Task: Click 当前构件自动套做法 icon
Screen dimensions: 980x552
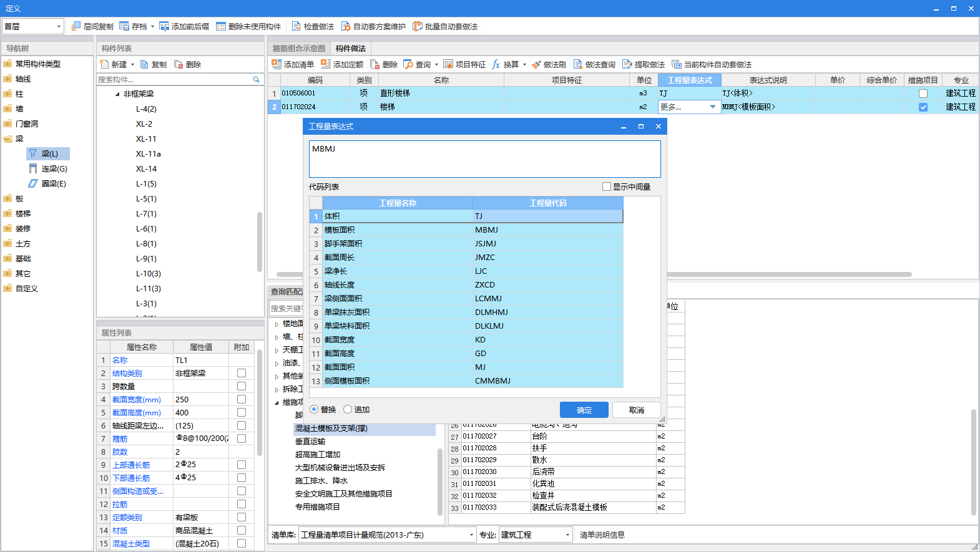Action: coord(677,64)
